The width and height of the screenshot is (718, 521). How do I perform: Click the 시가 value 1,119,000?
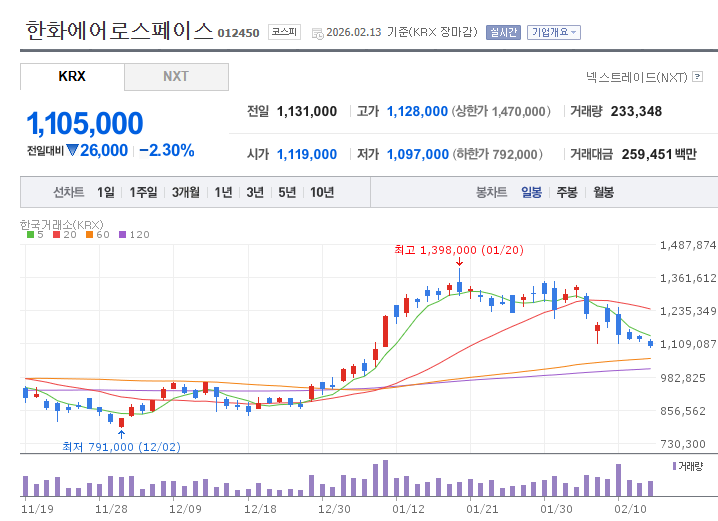coord(307,154)
